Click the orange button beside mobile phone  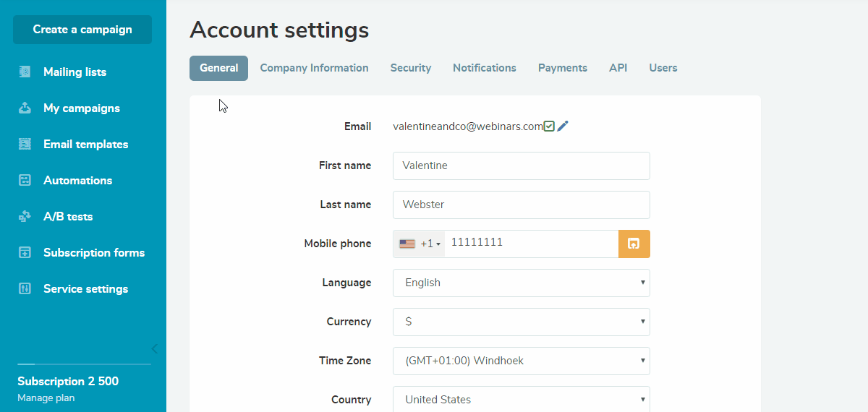pos(634,244)
